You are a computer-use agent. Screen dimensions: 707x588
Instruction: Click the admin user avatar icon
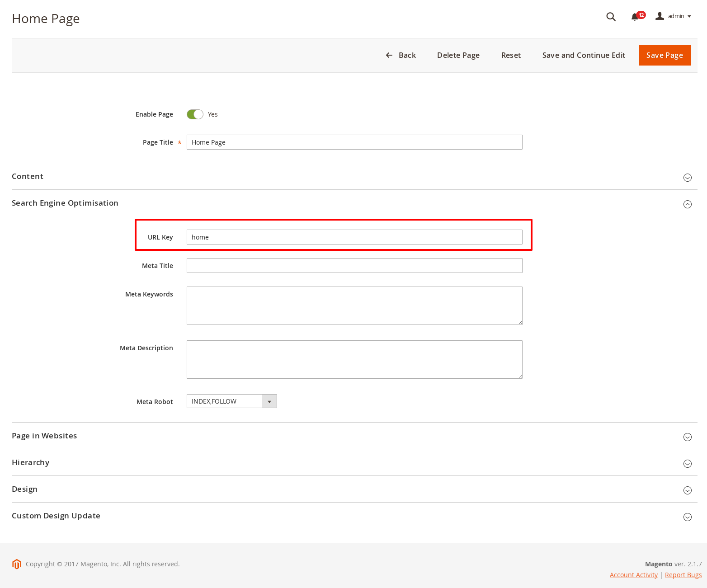(x=660, y=16)
